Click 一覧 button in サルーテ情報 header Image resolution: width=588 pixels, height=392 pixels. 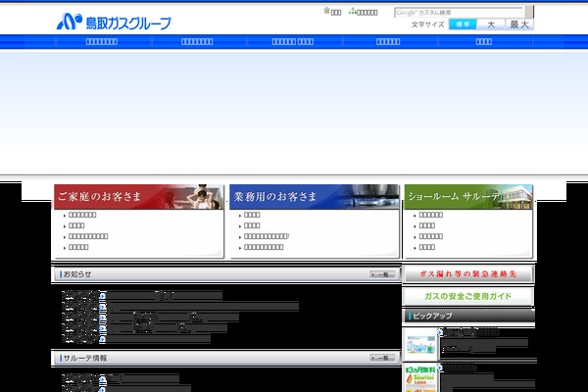[382, 359]
